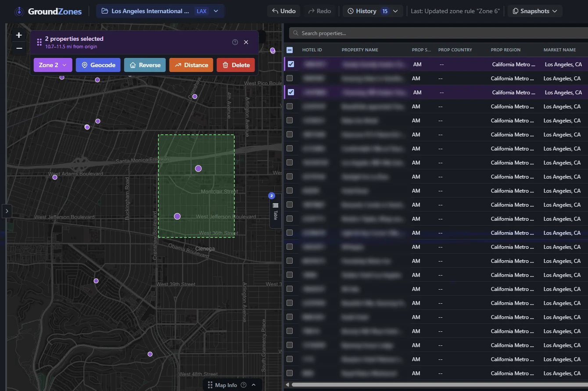The height and width of the screenshot is (391, 588).
Task: Undo the last change
Action: (x=283, y=11)
